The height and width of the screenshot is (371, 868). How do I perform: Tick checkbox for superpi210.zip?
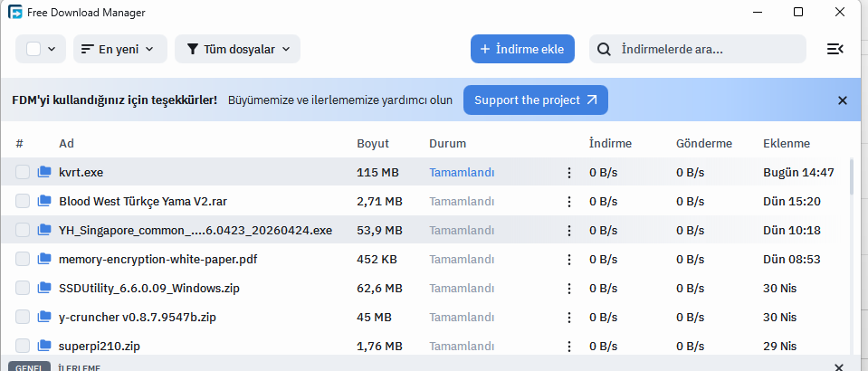point(23,346)
